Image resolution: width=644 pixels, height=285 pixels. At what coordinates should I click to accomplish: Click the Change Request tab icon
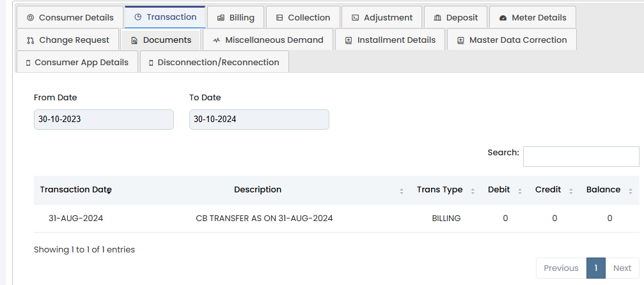31,40
